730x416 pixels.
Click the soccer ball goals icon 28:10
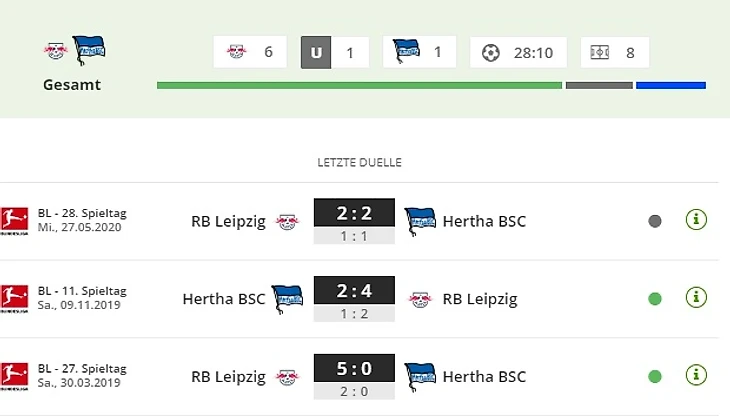pyautogui.click(x=518, y=52)
